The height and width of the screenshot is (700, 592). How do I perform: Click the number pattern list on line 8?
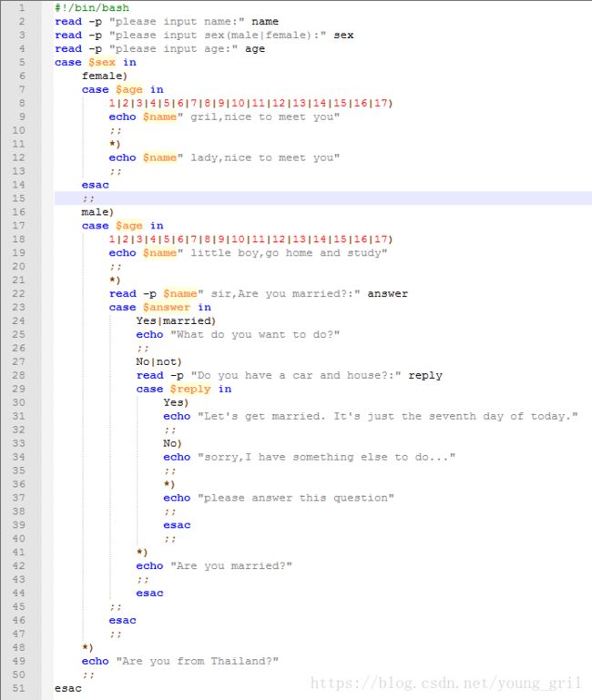click(250, 103)
